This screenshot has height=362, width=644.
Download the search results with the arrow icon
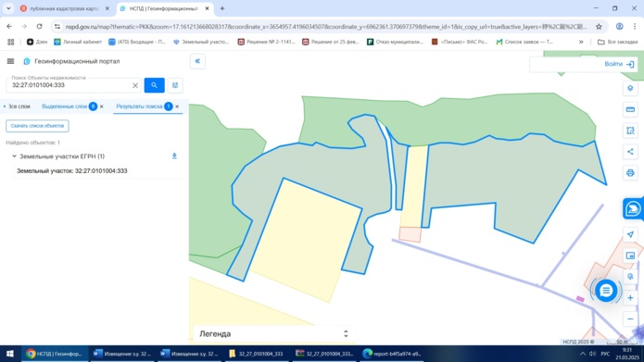coord(174,156)
